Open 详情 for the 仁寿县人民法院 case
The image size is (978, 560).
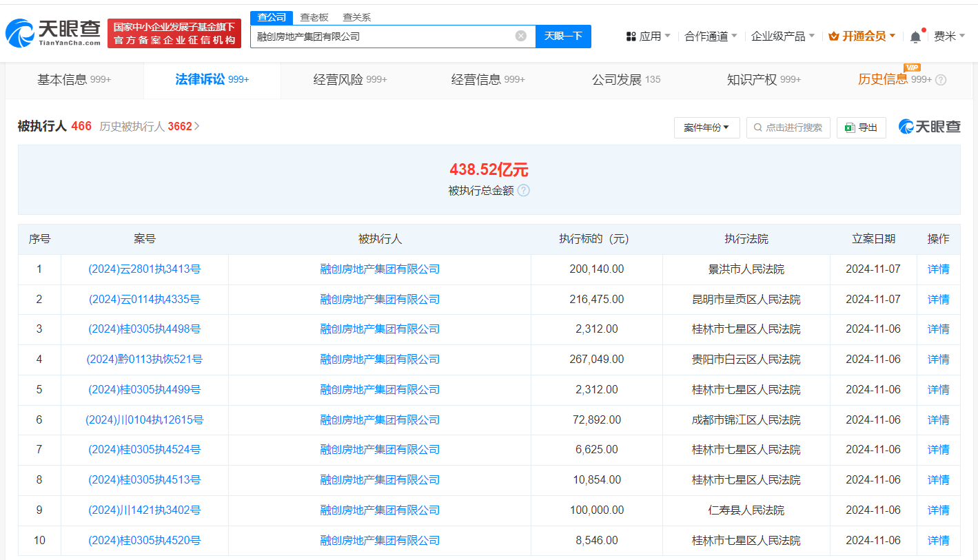click(x=938, y=510)
